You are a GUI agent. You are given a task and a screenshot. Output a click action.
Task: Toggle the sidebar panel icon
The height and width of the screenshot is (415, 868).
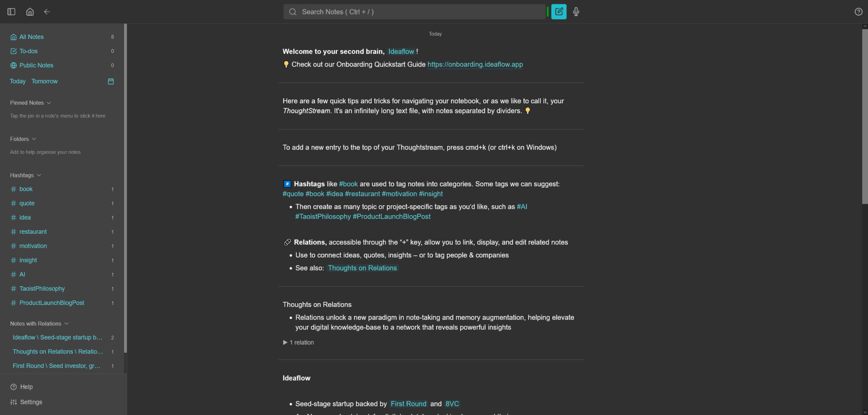pos(11,12)
